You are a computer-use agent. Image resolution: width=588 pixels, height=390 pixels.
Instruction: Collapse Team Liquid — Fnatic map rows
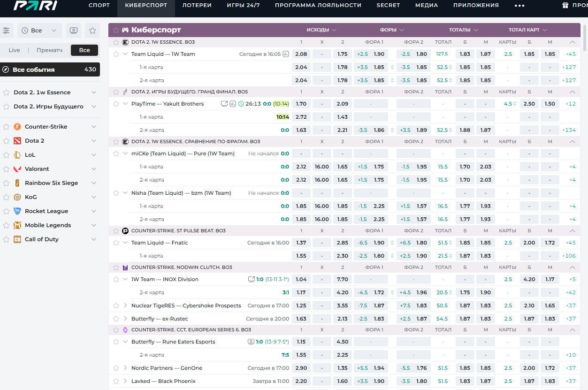tap(125, 243)
